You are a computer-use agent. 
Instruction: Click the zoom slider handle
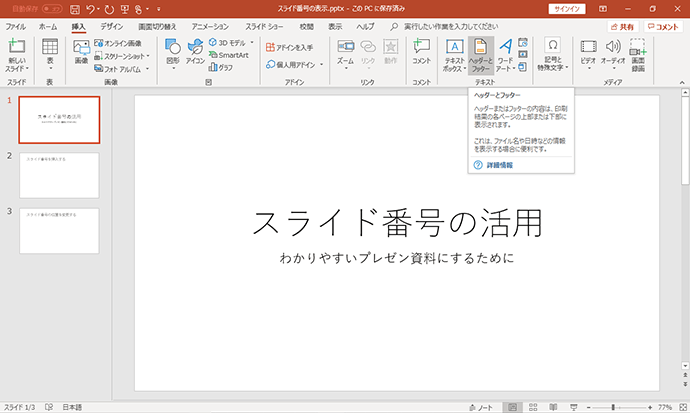[613, 407]
